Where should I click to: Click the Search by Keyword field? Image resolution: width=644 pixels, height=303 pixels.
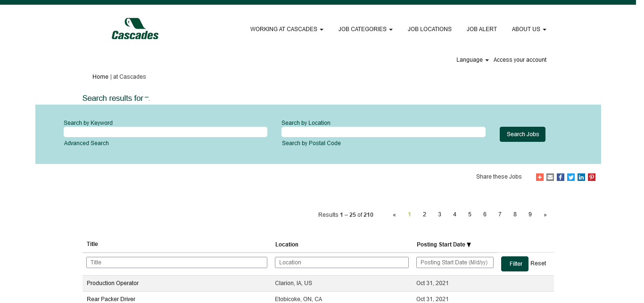click(165, 132)
